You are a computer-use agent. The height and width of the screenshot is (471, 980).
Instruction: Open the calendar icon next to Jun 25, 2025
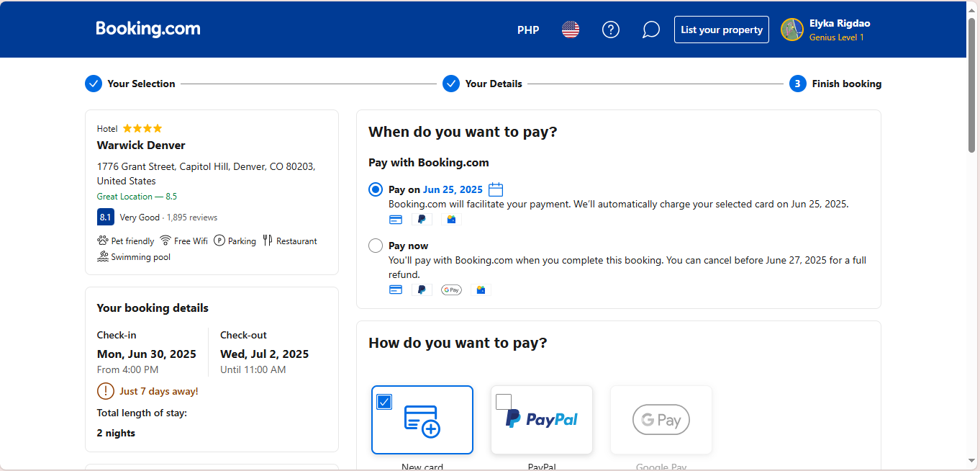point(496,189)
